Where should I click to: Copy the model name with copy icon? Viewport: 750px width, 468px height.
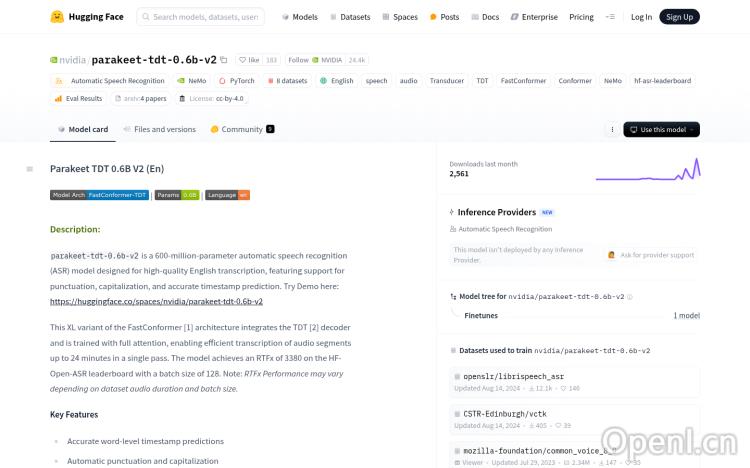pos(224,61)
